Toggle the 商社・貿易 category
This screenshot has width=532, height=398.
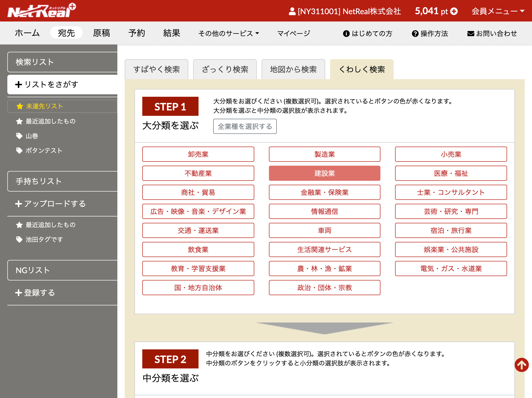pyautogui.click(x=198, y=192)
